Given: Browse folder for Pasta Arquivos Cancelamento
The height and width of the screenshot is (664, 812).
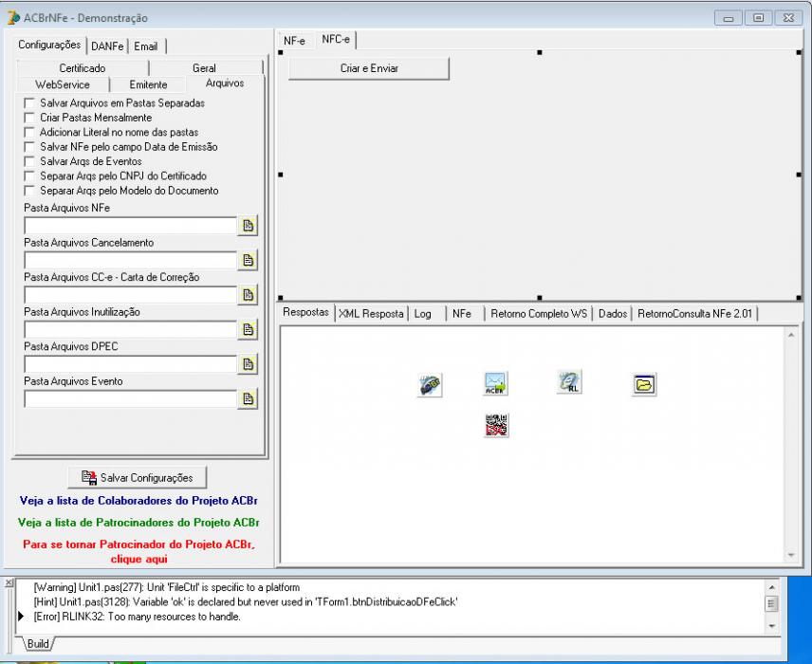Looking at the screenshot, I should pos(248,260).
